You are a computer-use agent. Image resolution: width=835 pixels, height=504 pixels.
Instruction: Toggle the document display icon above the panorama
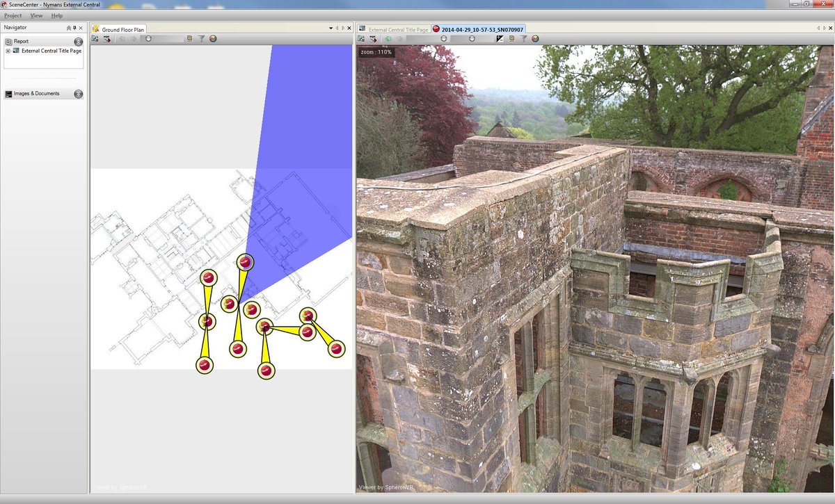click(x=511, y=39)
